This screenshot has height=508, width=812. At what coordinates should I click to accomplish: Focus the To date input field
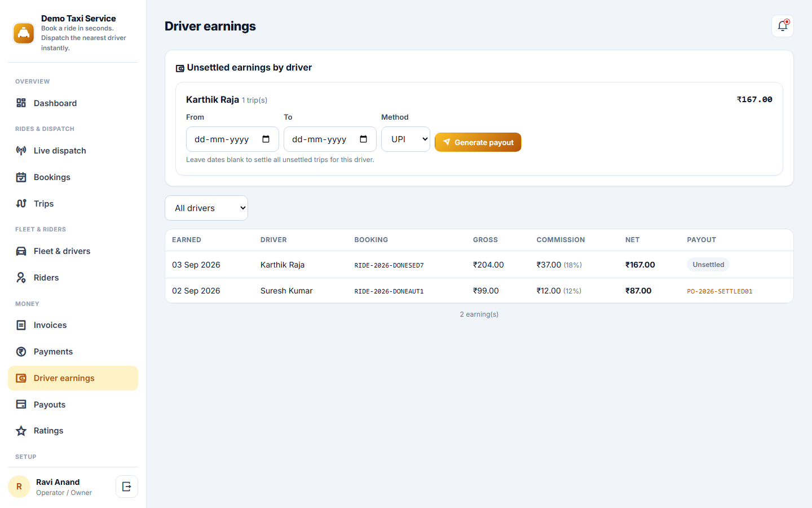tap(330, 139)
